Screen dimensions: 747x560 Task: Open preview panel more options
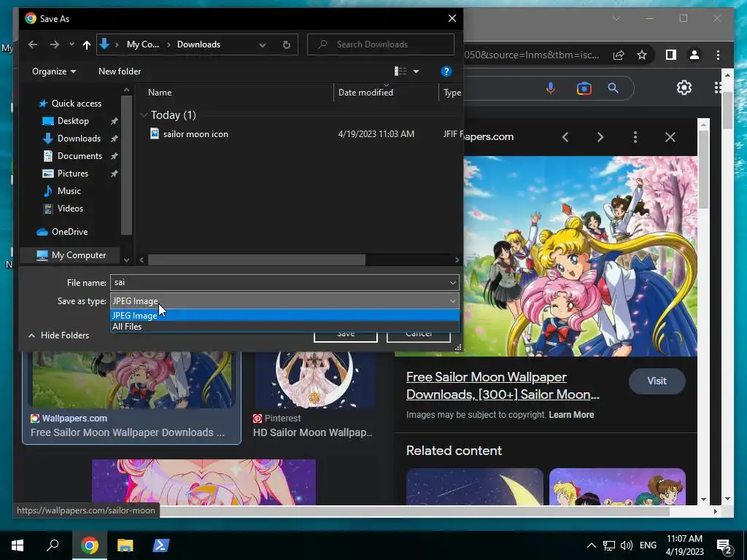click(635, 137)
